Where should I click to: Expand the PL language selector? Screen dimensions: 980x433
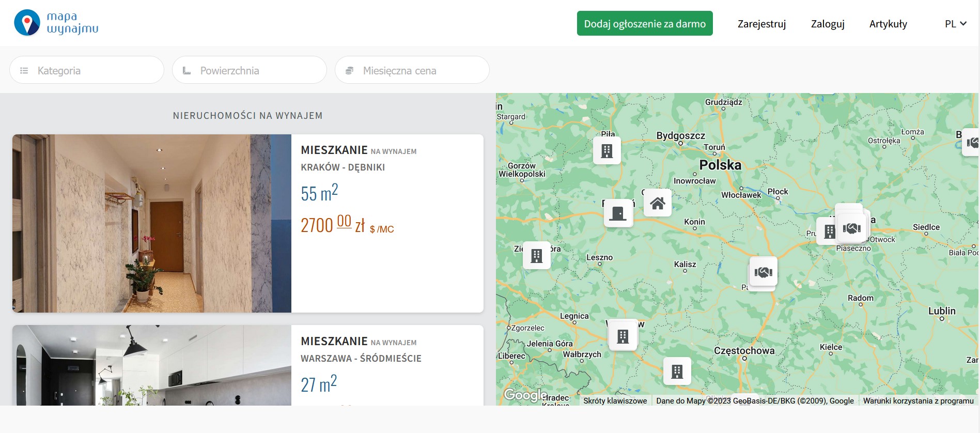point(955,24)
